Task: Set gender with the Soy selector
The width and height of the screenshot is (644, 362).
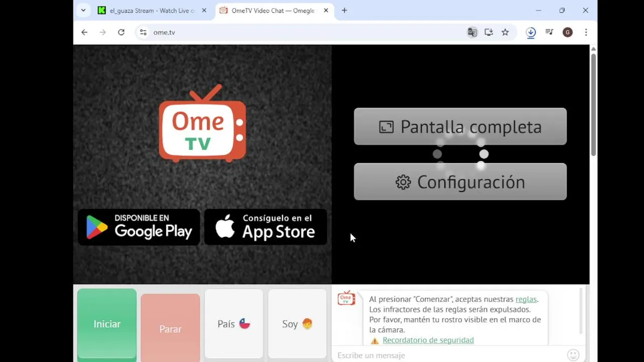Action: [x=297, y=324]
